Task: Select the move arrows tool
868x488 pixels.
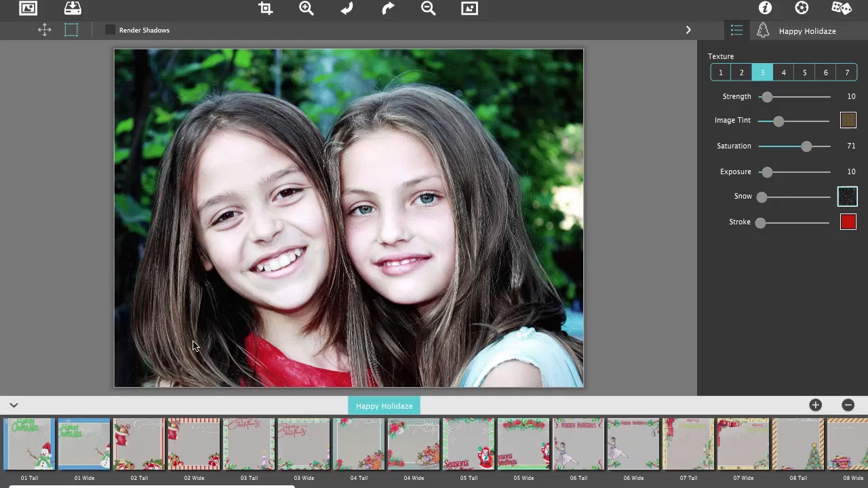Action: tap(45, 30)
